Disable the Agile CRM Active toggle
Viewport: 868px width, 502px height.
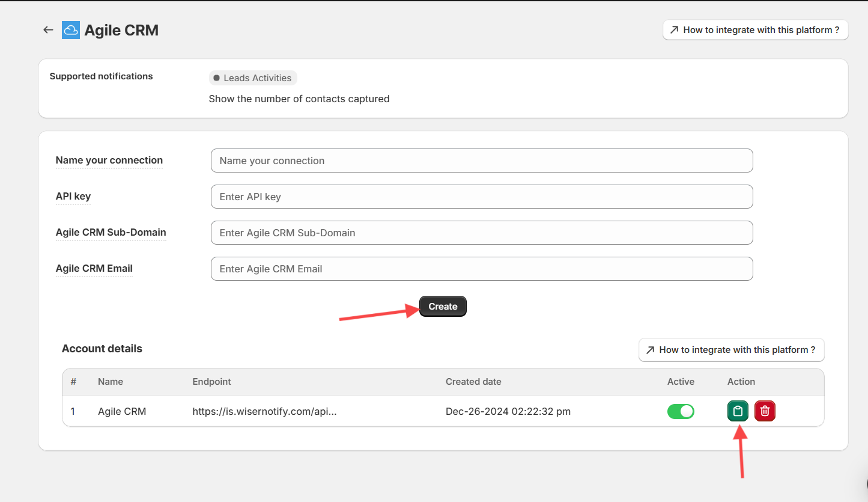pos(681,411)
